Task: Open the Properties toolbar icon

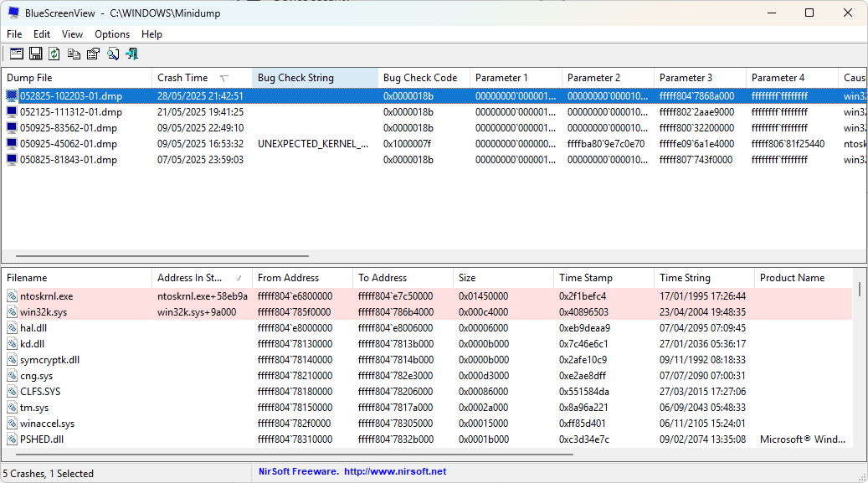Action: [93, 54]
